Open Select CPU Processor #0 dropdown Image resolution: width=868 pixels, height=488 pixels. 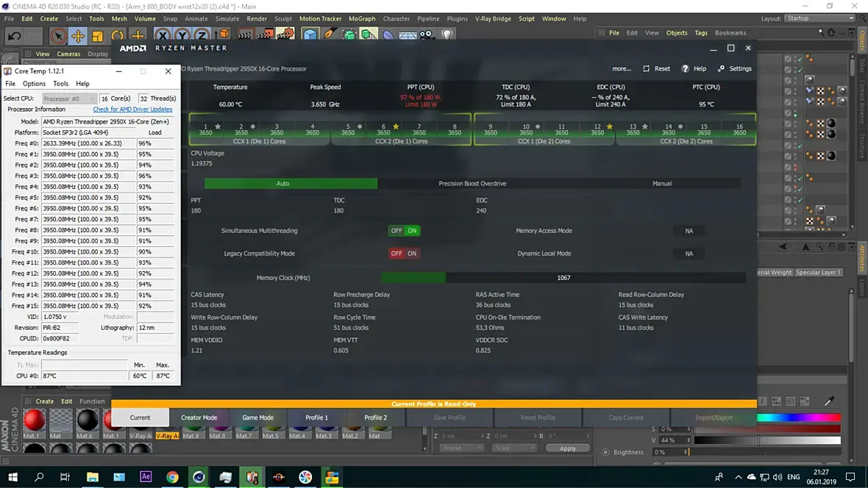(69, 98)
